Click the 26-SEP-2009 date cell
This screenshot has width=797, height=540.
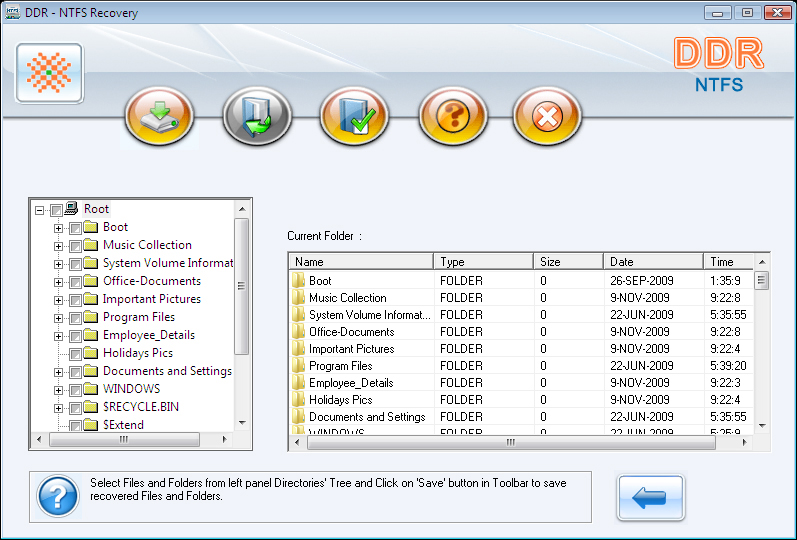pos(641,281)
